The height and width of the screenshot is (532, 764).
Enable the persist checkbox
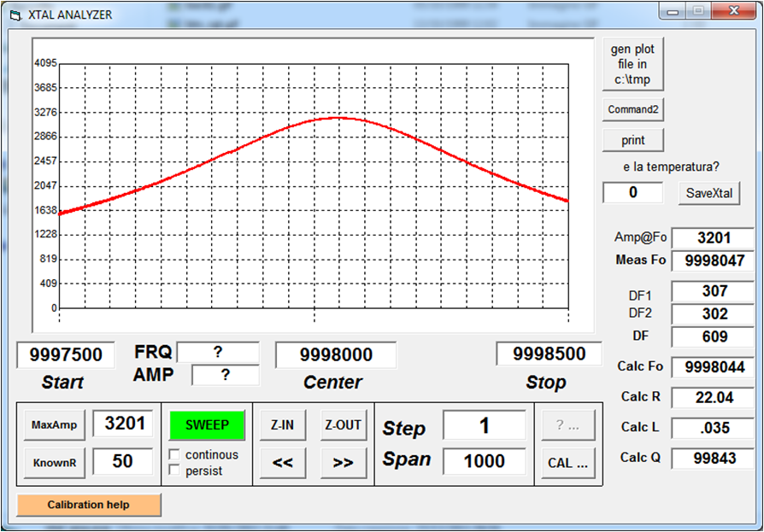[174, 471]
